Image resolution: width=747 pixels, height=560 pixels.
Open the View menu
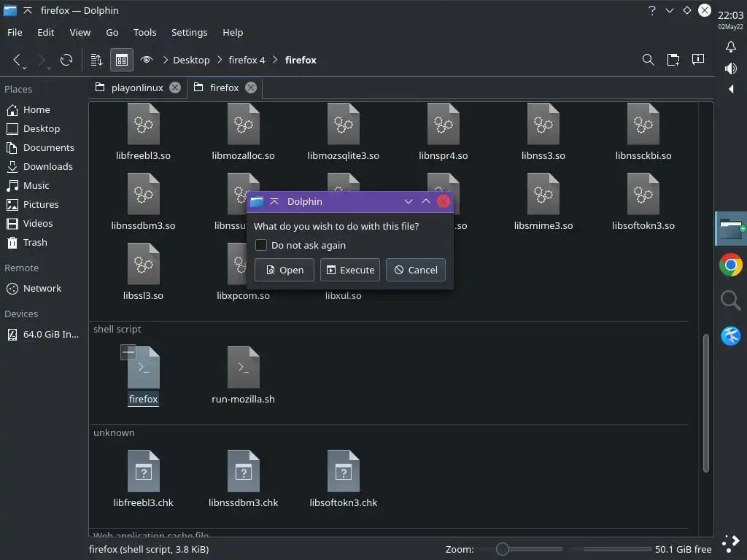(80, 32)
